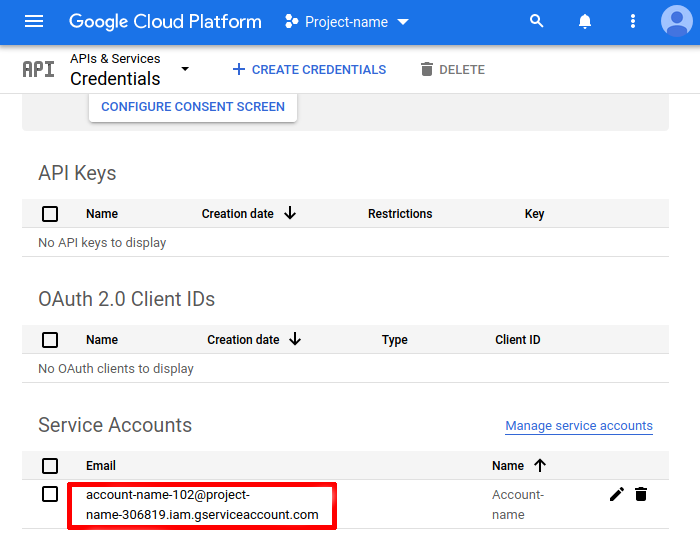Click the CONFIGURE CONSENT SCREEN button
700x534 pixels.
193,107
